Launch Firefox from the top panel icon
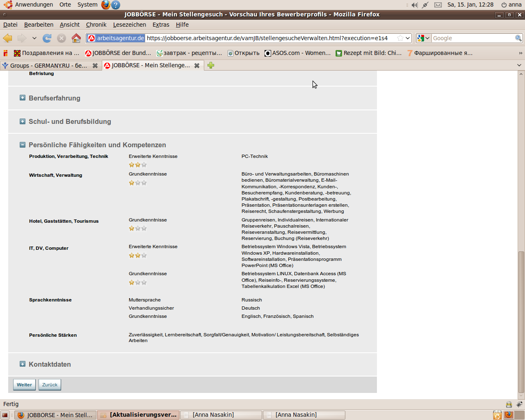The width and height of the screenshot is (525, 420). (x=106, y=5)
